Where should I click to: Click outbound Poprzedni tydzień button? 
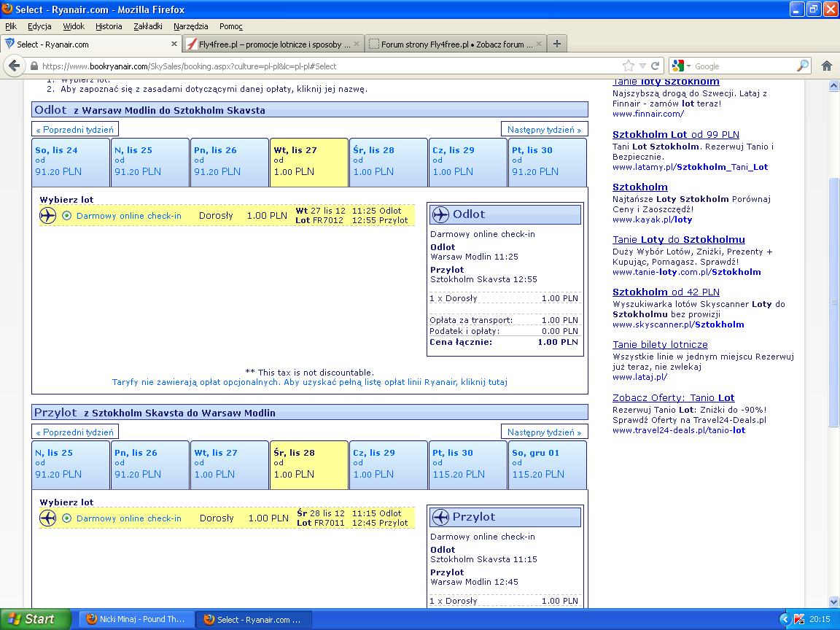(75, 129)
